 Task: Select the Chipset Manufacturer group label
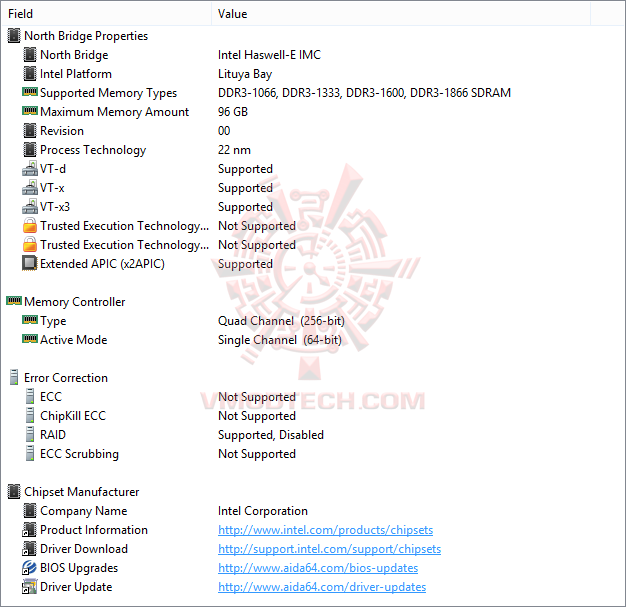coord(81,492)
